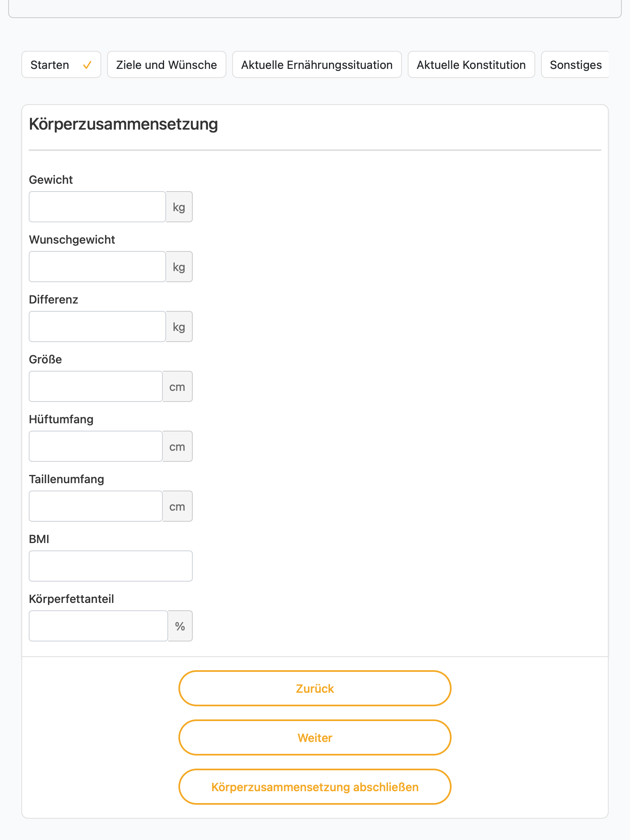This screenshot has height=840, width=630.
Task: Open the Starten tab
Action: [x=61, y=64]
